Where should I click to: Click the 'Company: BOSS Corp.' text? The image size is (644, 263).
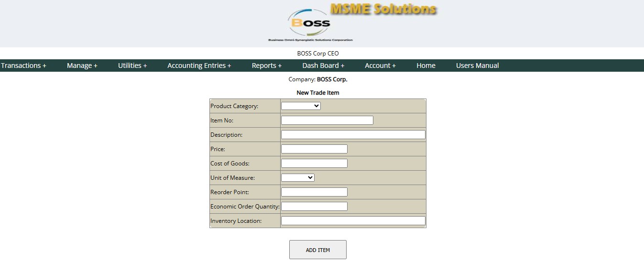click(x=318, y=79)
